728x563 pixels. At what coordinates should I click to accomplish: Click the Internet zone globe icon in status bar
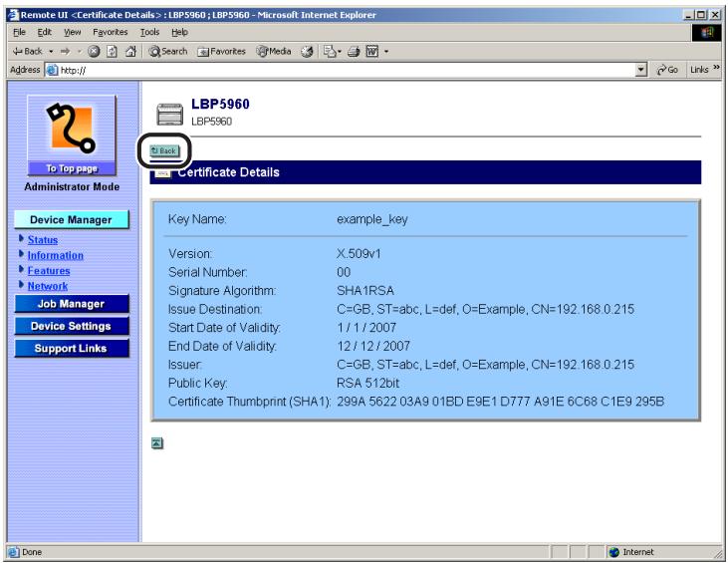coord(614,552)
